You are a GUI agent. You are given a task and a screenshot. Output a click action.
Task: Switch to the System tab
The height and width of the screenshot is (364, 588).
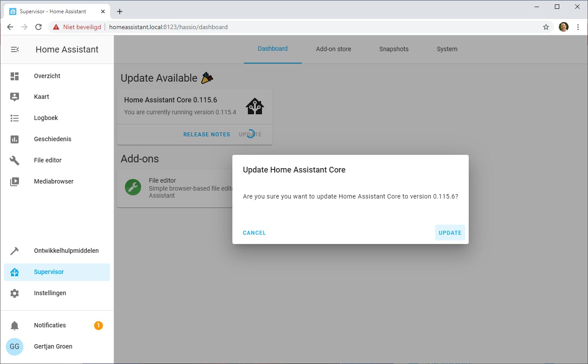447,49
